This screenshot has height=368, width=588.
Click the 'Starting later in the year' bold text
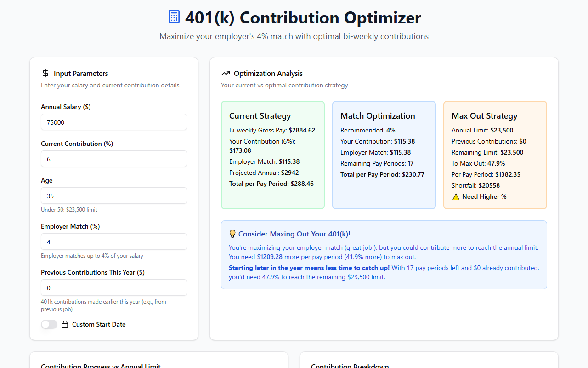(x=309, y=268)
